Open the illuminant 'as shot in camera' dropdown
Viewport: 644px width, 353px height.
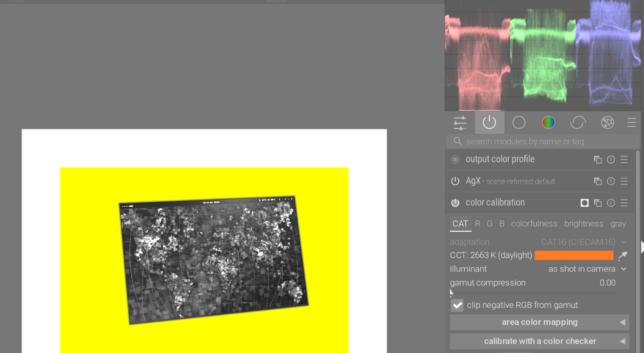pyautogui.click(x=539, y=269)
